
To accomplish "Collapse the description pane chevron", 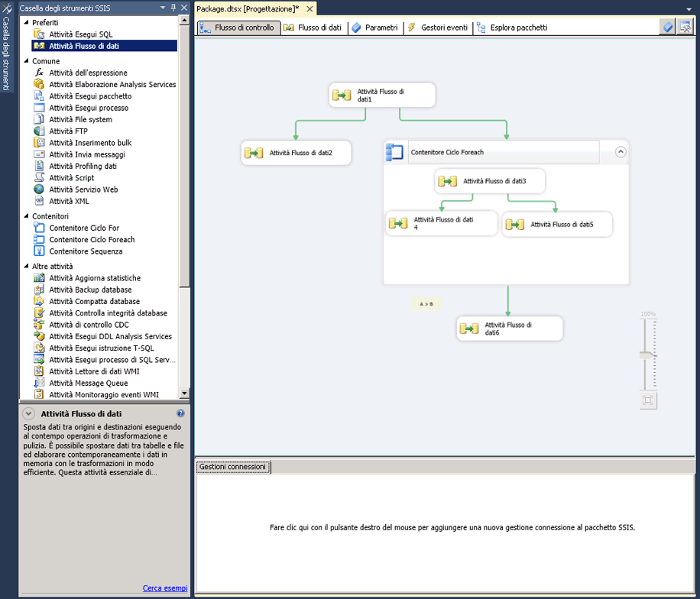I will pyautogui.click(x=28, y=413).
